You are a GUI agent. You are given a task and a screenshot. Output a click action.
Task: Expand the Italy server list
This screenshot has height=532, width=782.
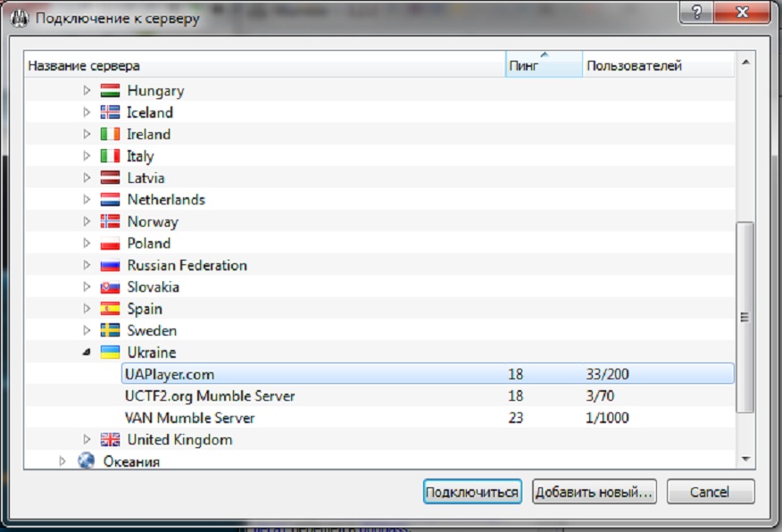coord(87,156)
